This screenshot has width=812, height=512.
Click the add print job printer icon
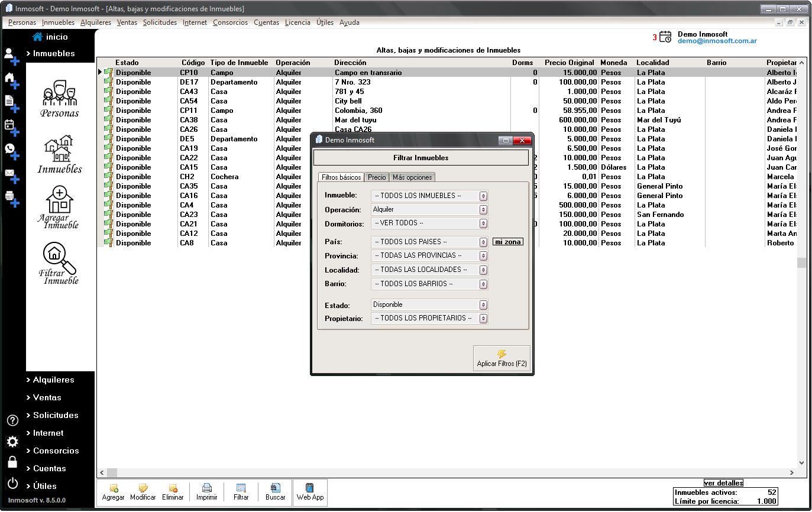point(12,199)
